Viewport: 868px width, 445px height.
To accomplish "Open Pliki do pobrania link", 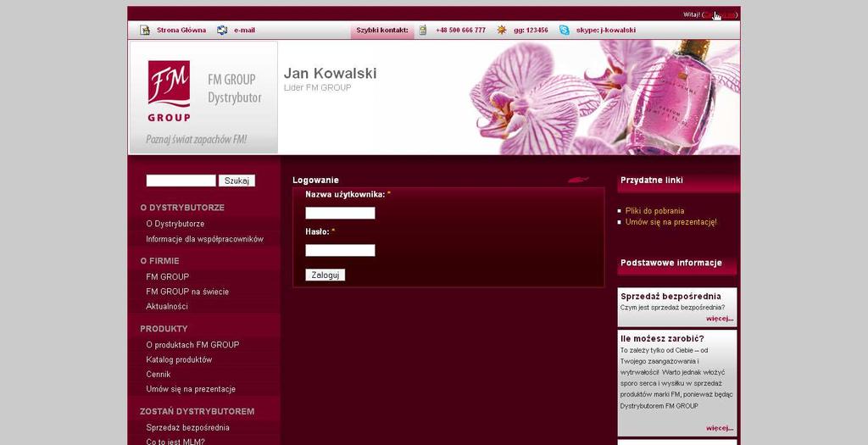I will 654,211.
